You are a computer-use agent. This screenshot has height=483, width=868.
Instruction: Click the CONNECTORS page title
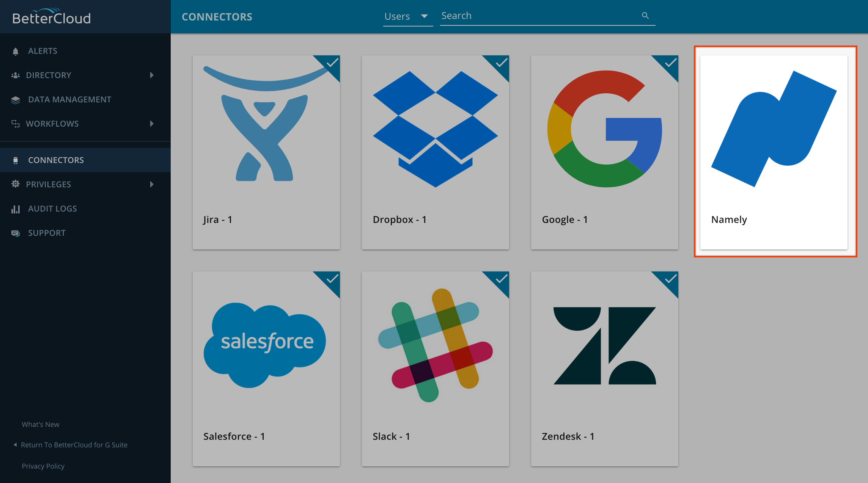[217, 17]
